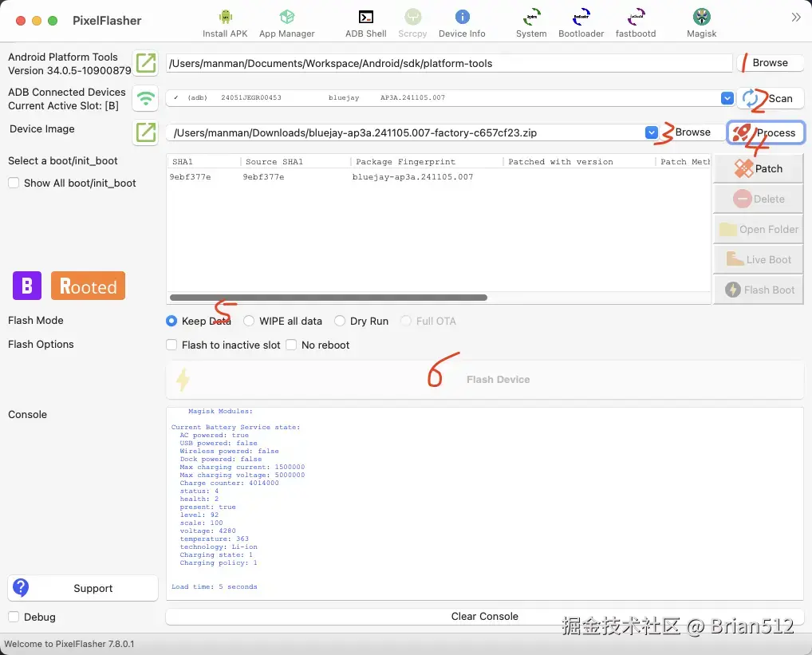Process the selected factory image

click(x=766, y=132)
